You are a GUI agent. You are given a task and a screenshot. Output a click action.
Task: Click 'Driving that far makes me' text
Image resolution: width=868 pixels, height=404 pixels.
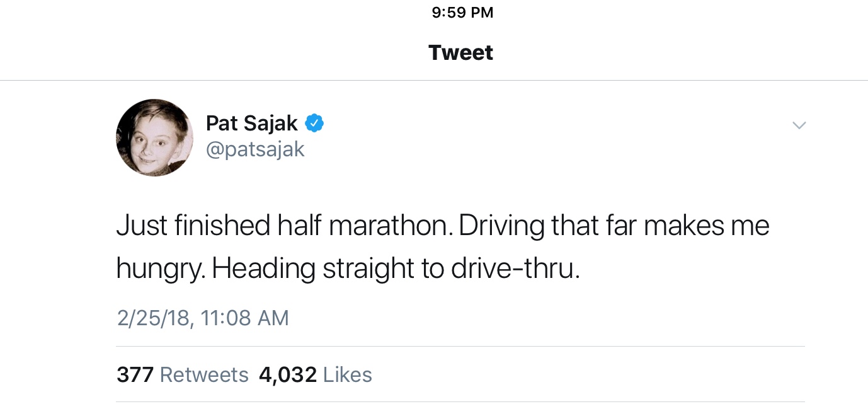click(x=614, y=226)
